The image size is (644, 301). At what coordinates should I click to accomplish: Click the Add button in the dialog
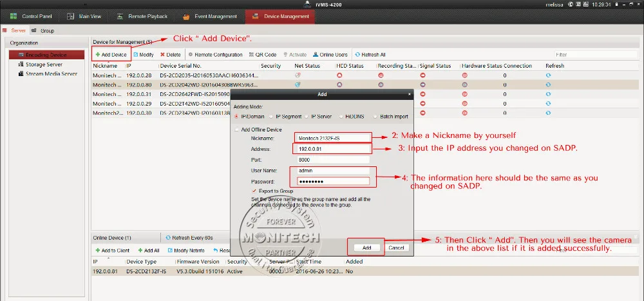pyautogui.click(x=367, y=248)
